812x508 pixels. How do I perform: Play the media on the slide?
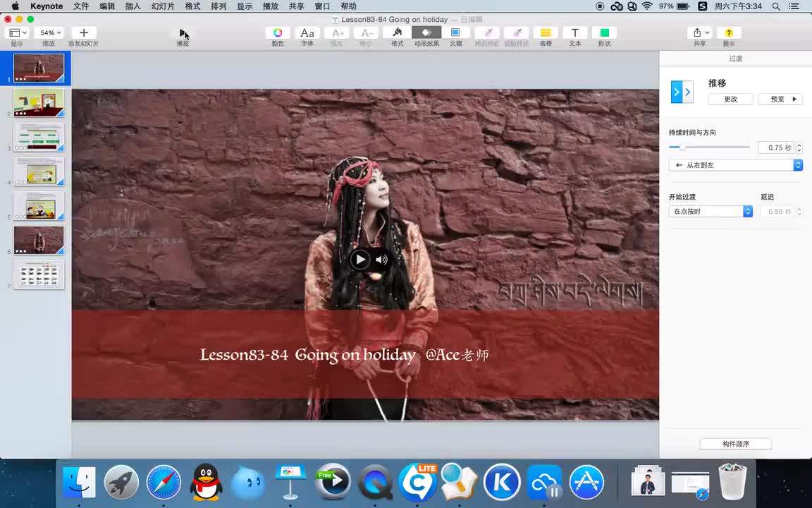(x=360, y=259)
